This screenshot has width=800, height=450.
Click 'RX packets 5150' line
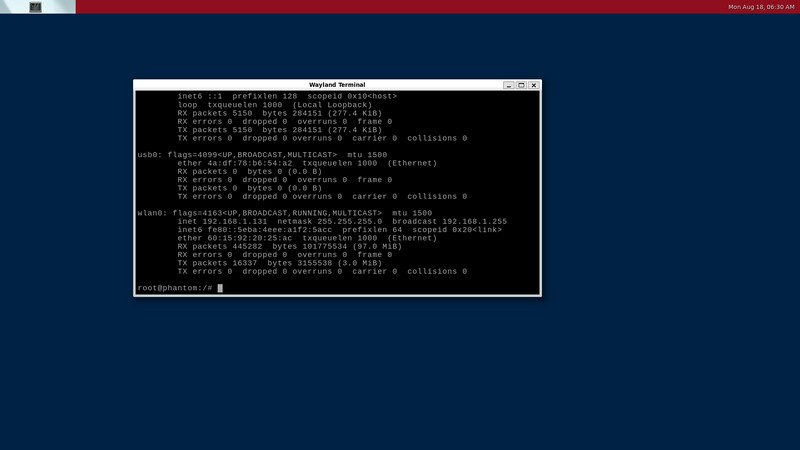point(280,113)
